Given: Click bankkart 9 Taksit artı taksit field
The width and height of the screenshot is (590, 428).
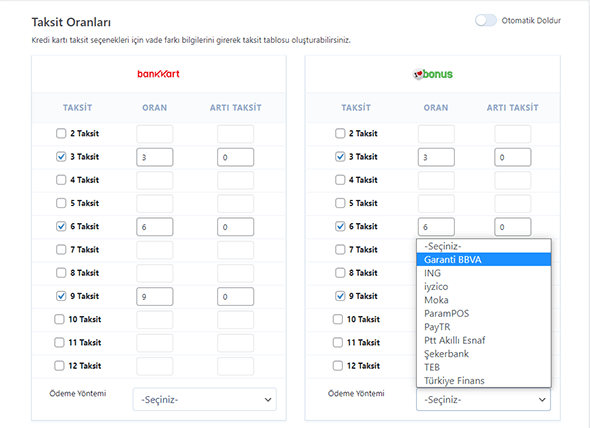Looking at the screenshot, I should coord(236,296).
